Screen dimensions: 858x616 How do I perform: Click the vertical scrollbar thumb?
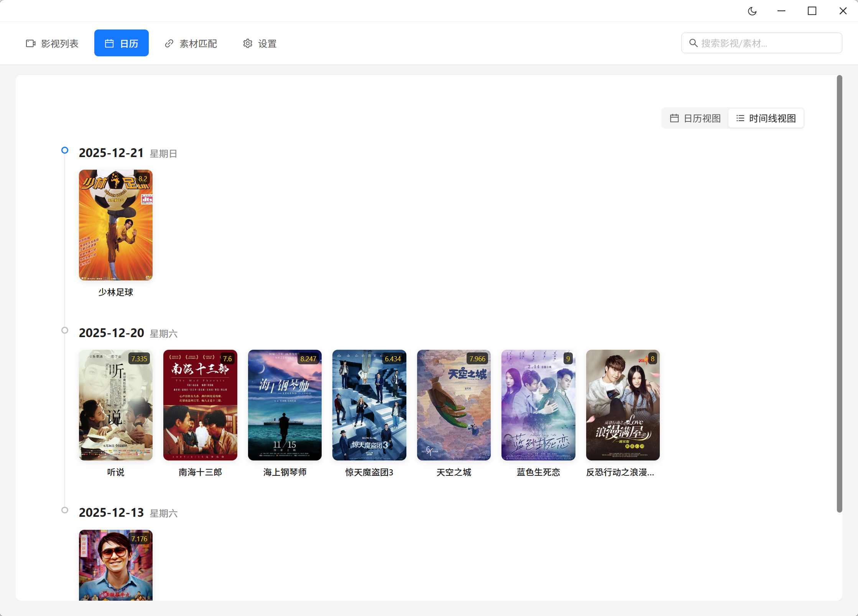(x=839, y=293)
